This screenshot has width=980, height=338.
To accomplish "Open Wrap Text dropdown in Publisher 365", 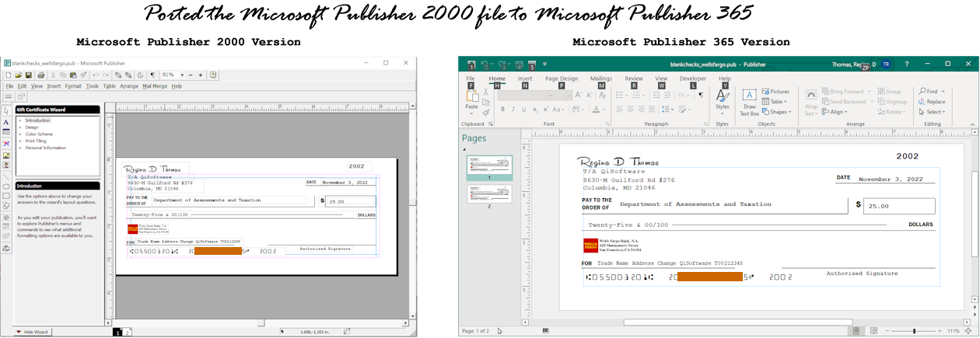I will 811,104.
